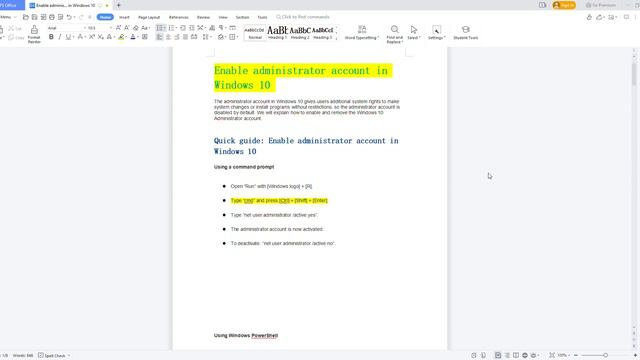Click the decrease font size icon
Screen dimensions: 640x360
127,28
